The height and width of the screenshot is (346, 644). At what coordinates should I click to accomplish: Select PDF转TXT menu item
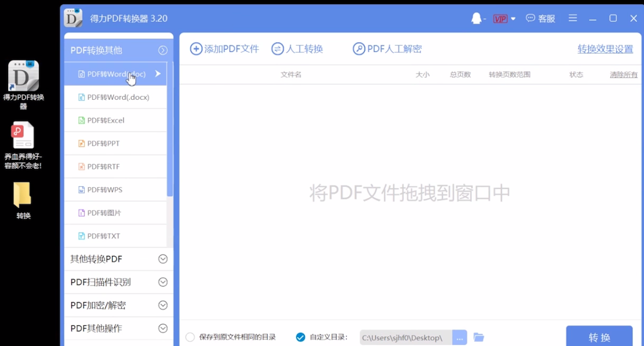coord(116,236)
